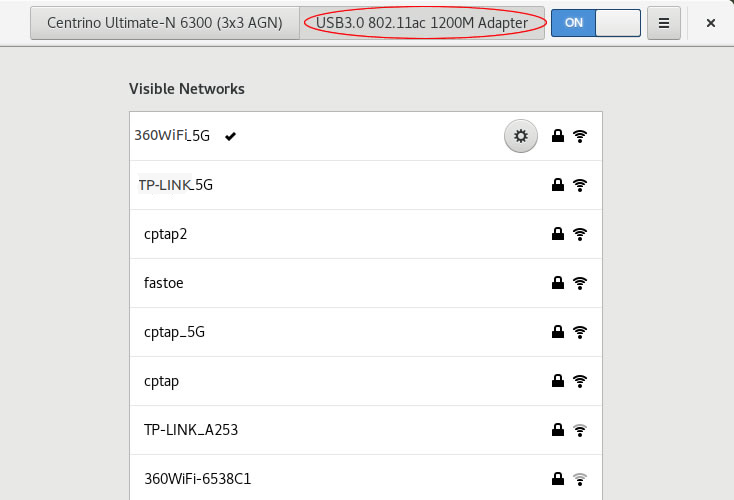734x500 pixels.
Task: Close the Wi-Fi settings window
Action: coord(710,23)
